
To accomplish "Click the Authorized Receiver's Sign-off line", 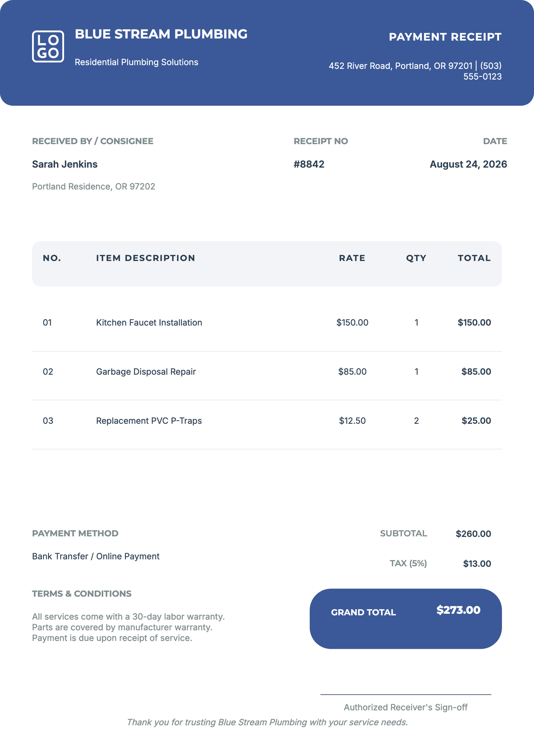I will tap(406, 695).
